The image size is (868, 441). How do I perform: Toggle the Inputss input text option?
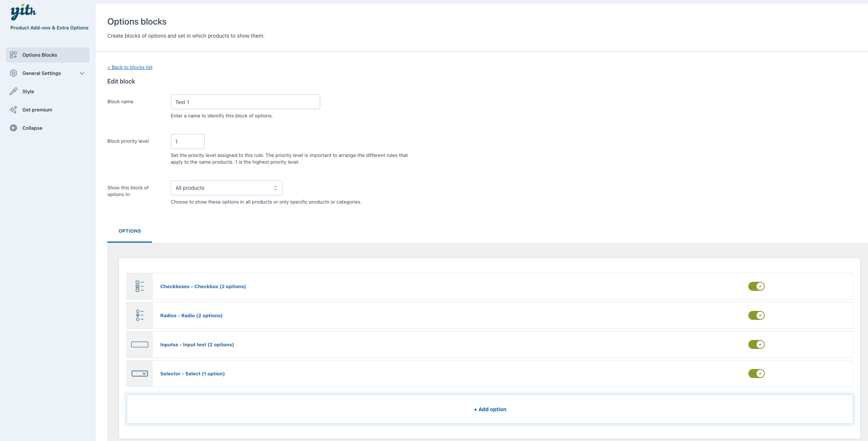coord(756,344)
